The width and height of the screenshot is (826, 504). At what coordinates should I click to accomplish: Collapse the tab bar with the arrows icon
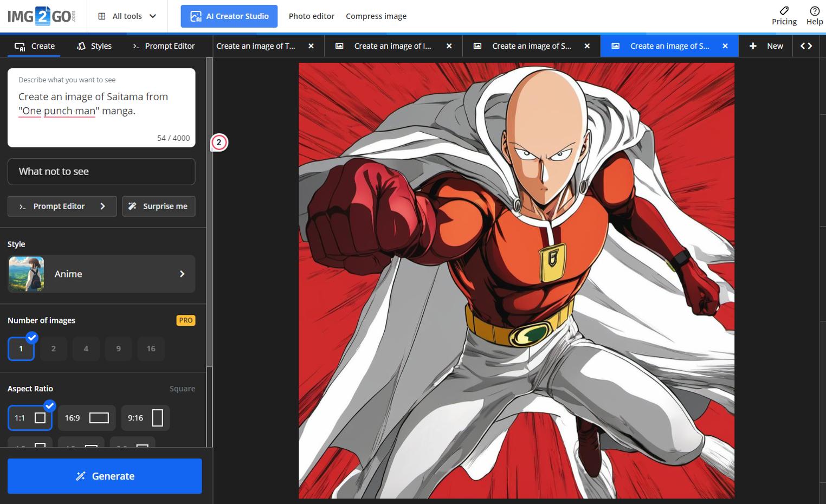(x=806, y=46)
